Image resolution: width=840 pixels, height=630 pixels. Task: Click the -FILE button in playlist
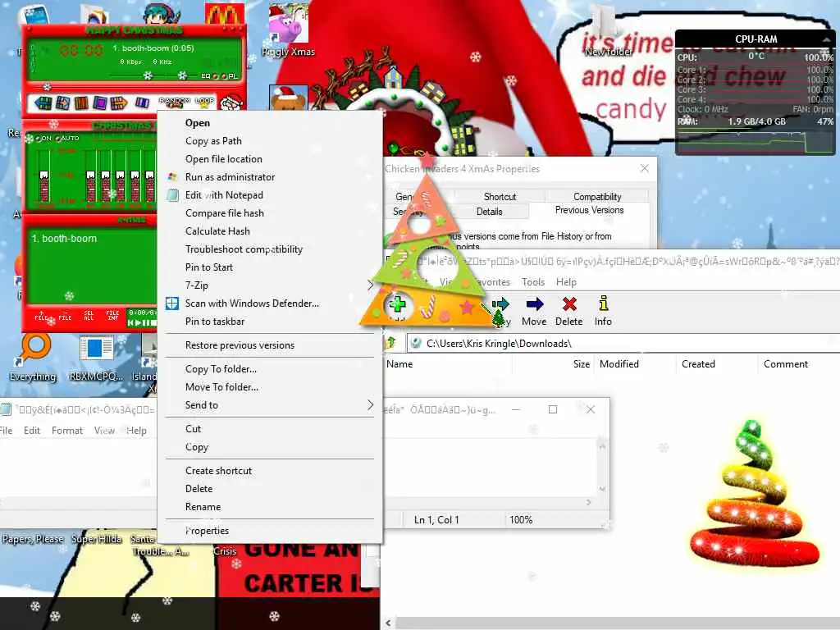65,316
